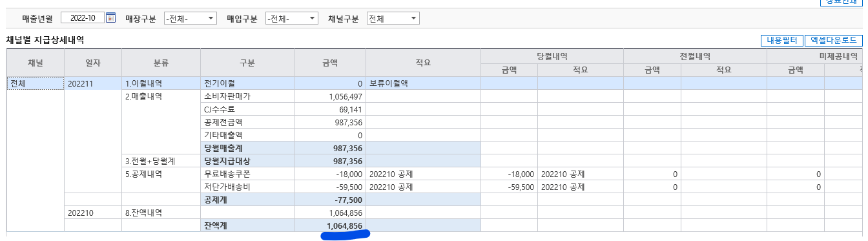The width and height of the screenshot is (868, 241).
Task: Click the 잔액계 amount 1,064,856 in bold
Action: pos(330,225)
